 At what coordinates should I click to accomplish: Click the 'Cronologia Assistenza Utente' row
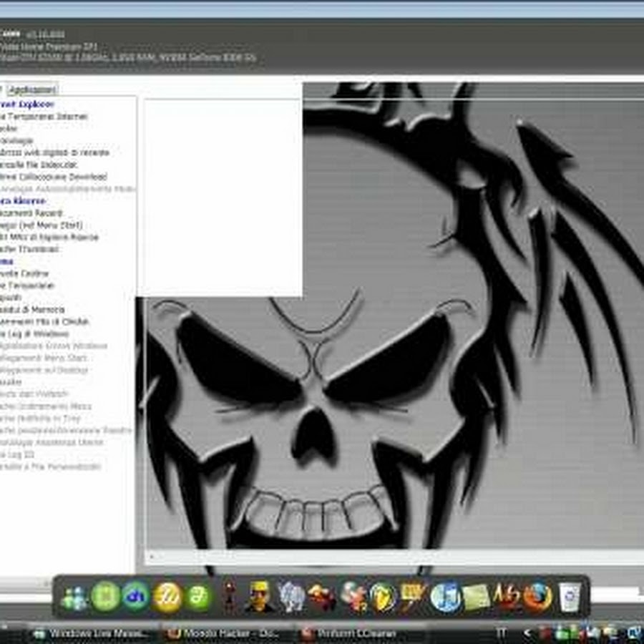(52, 442)
